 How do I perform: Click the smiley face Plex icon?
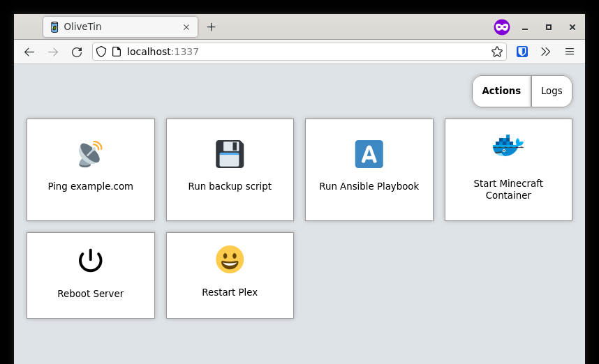230,259
